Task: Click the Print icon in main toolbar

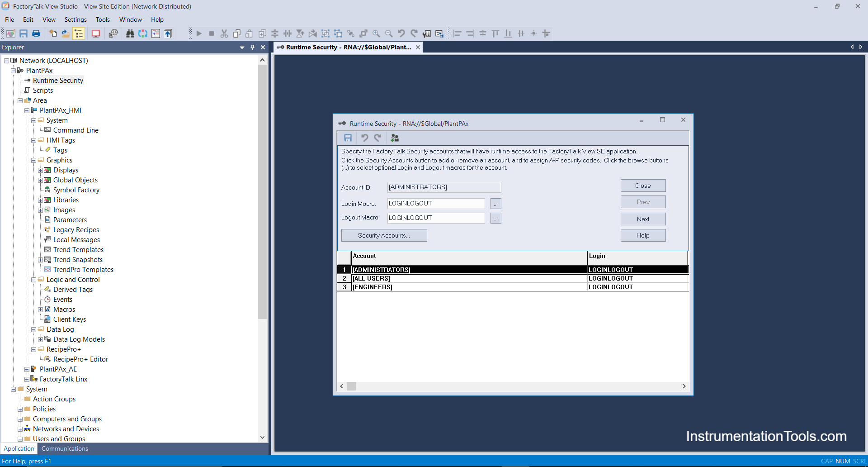Action: tap(36, 33)
